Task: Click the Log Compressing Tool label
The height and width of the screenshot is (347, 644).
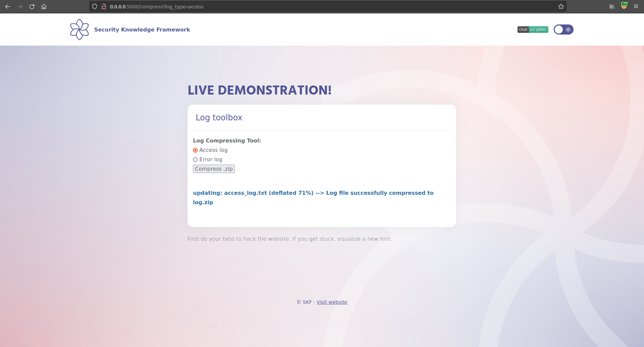Action: [x=227, y=140]
